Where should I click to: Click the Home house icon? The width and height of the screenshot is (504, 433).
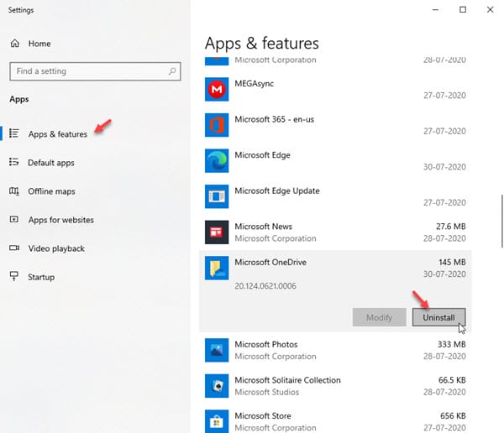click(x=15, y=44)
